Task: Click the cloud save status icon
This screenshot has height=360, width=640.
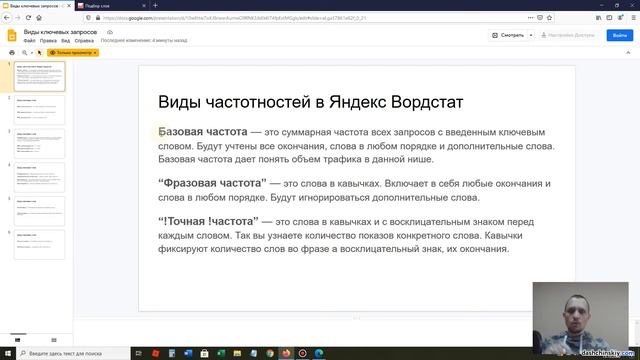Action: [x=110, y=32]
